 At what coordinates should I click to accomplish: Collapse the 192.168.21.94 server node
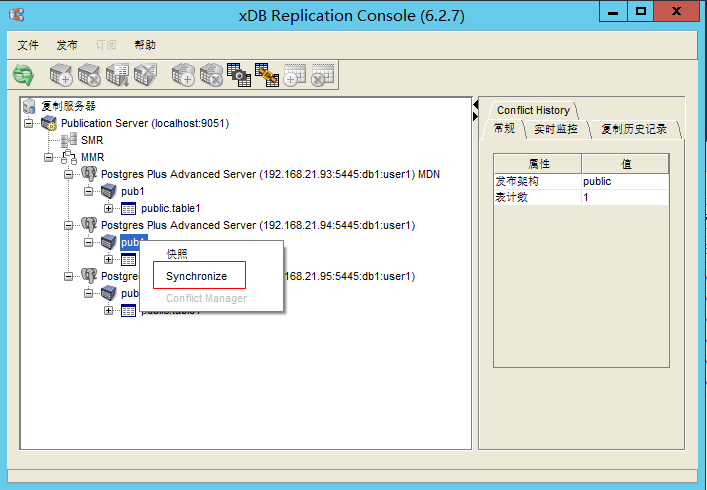coord(69,225)
